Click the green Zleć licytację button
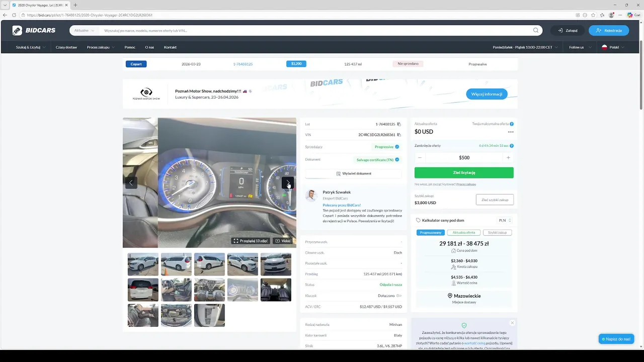Image resolution: width=644 pixels, height=362 pixels. [464, 172]
